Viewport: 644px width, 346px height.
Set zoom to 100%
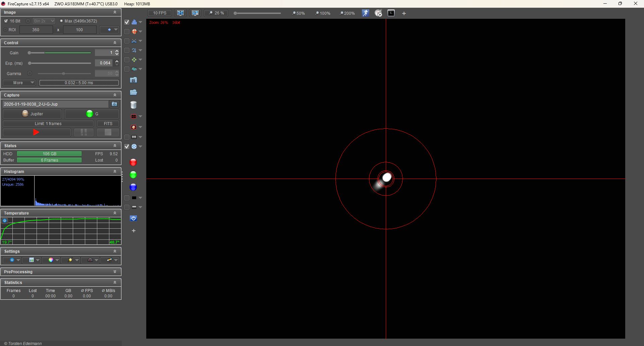pos(323,13)
